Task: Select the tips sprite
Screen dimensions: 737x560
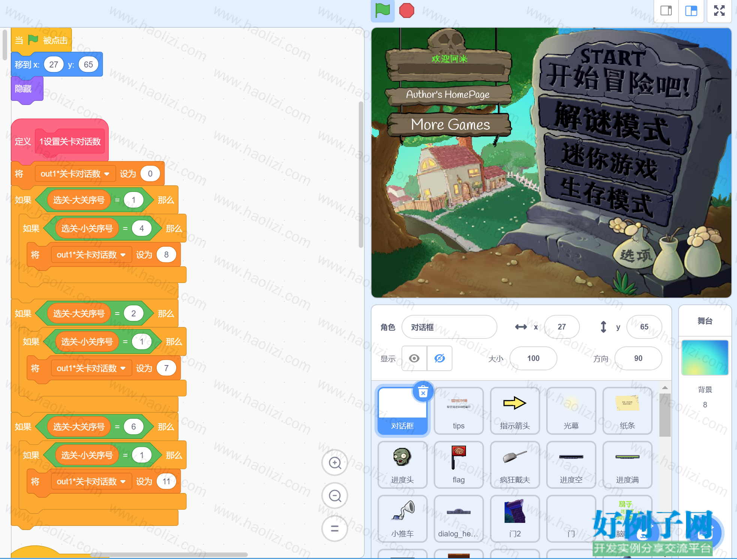Action: point(458,411)
